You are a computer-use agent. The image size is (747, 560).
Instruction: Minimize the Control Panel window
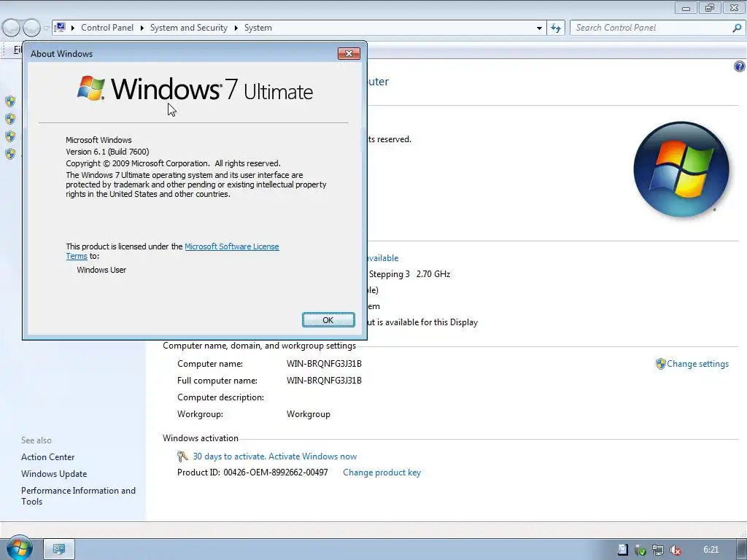[x=686, y=7]
